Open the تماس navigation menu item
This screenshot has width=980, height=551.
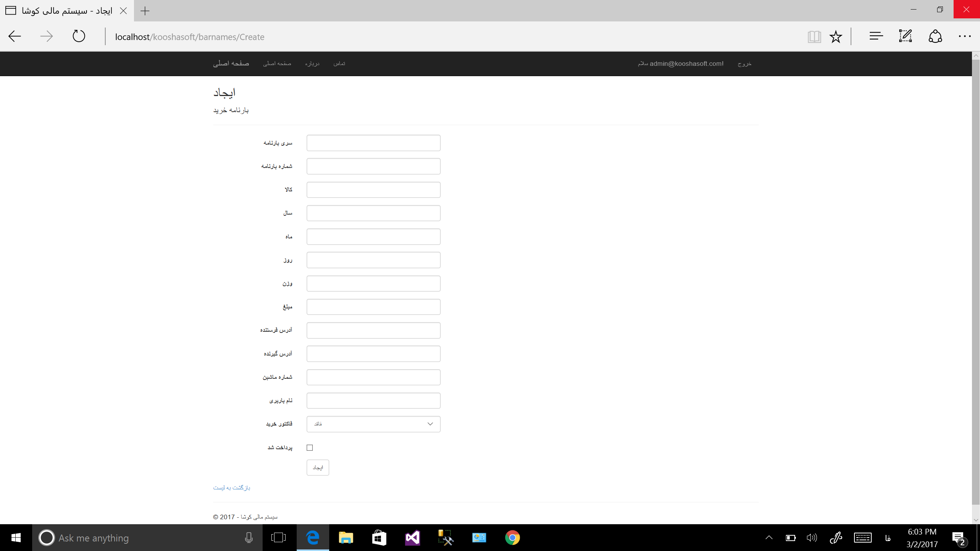[339, 64]
